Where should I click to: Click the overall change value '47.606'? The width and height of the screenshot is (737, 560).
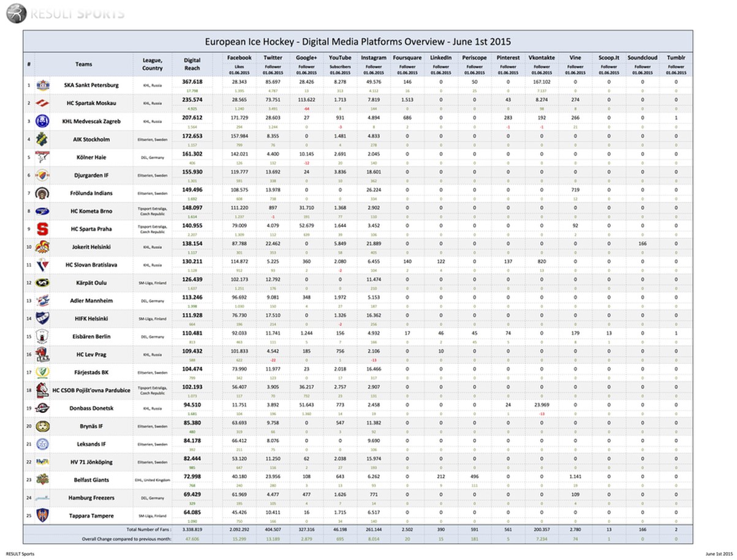point(192,539)
